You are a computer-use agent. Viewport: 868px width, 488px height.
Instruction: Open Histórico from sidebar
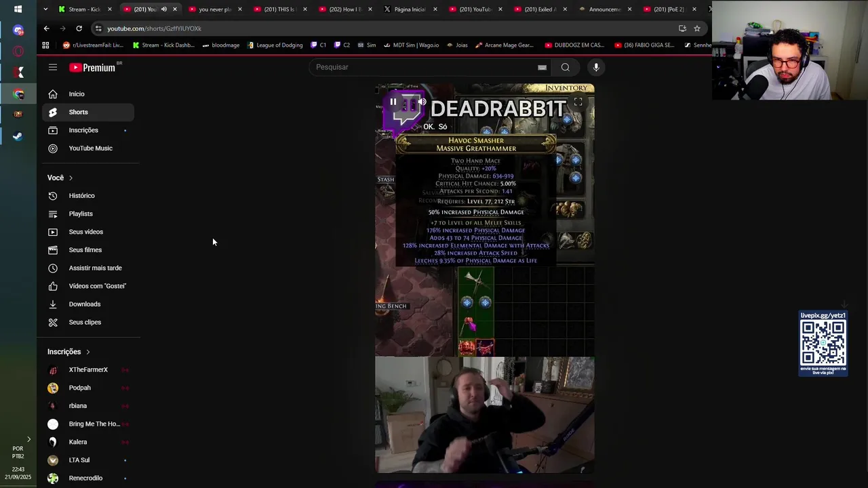[88, 196]
